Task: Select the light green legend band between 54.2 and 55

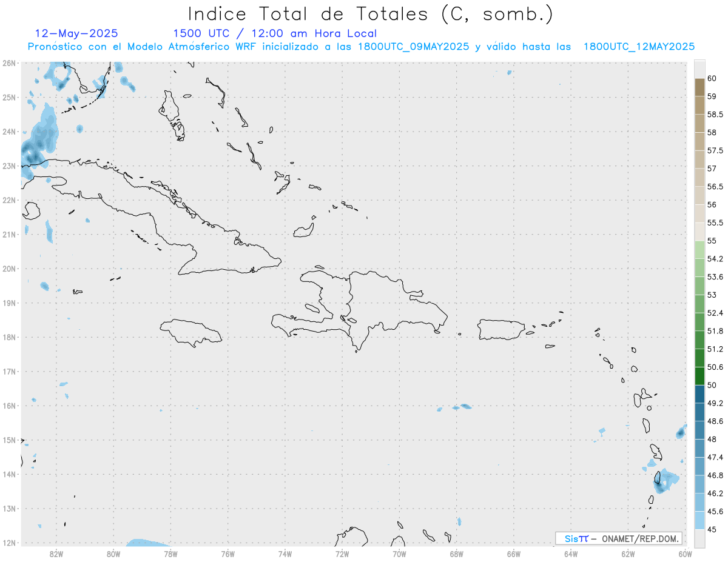Action: 699,250
